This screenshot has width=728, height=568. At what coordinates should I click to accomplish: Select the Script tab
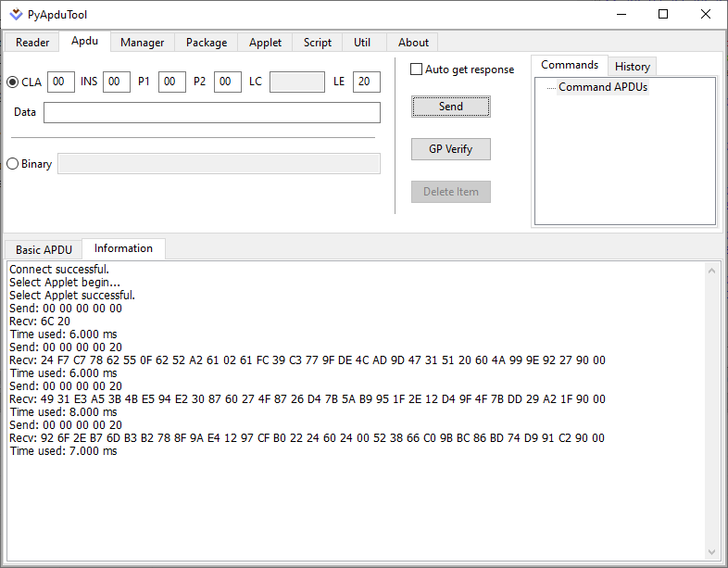317,43
